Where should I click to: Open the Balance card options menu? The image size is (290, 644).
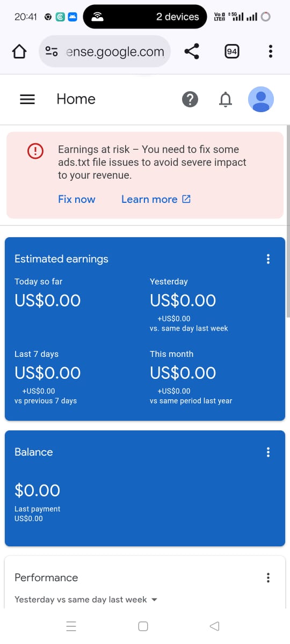[x=268, y=452]
